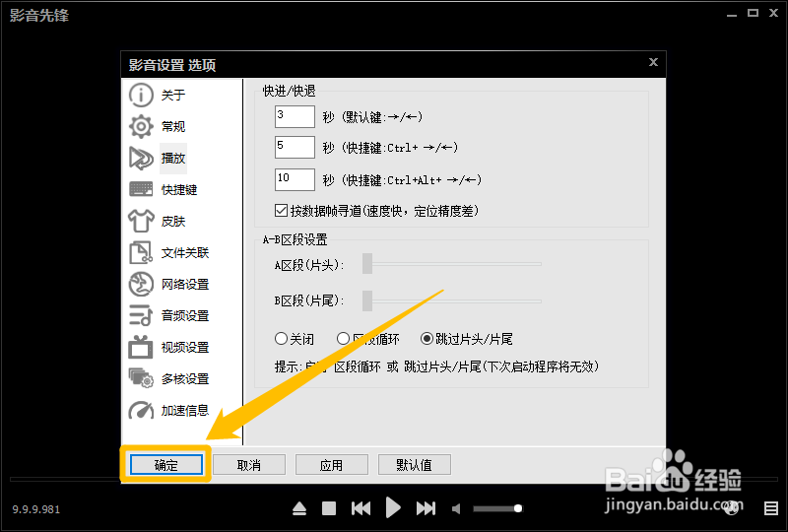Click the 多核设置 chip icon
Screen dimensions: 788x532
pos(141,378)
